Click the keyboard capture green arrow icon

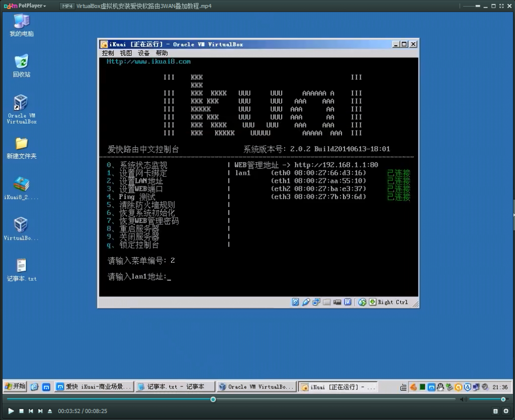373,302
